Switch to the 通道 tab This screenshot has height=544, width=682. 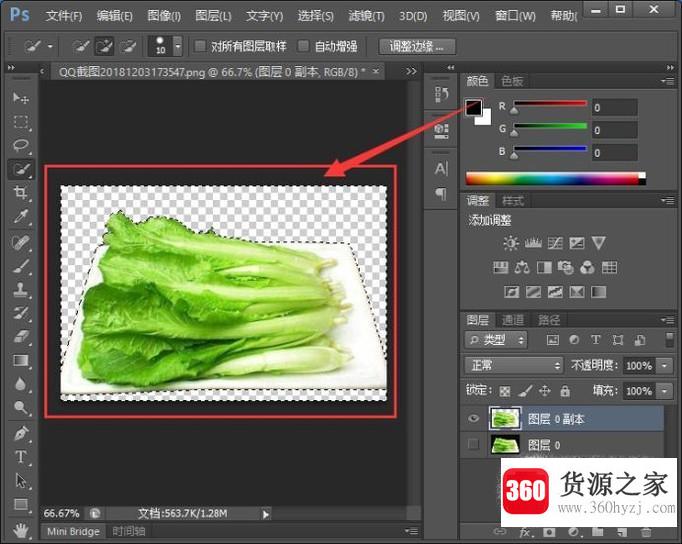point(513,320)
